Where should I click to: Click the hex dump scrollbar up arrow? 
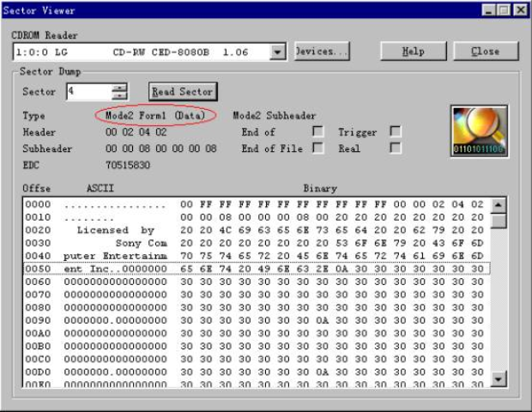499,205
